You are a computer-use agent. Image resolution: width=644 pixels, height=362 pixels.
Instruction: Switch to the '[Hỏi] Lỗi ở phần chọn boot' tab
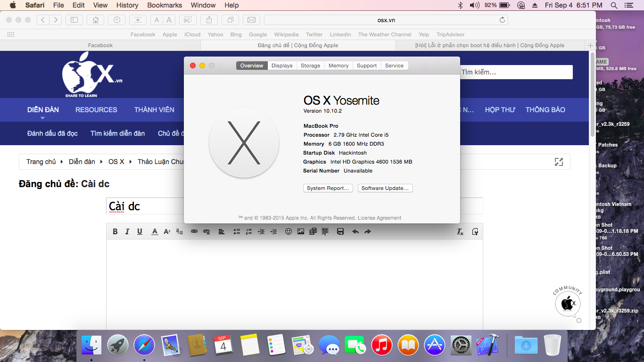click(490, 45)
